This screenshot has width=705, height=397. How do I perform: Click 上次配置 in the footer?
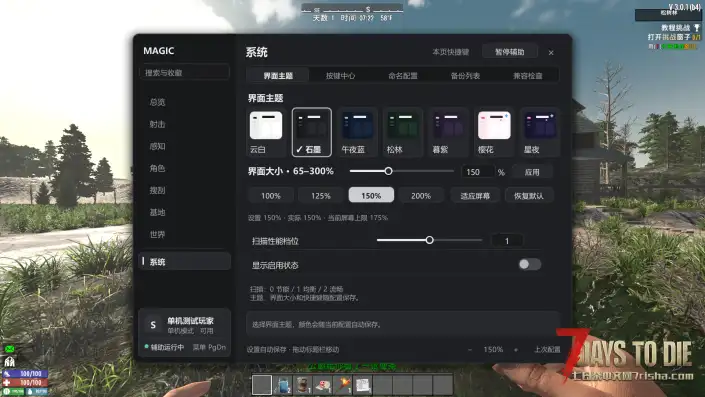click(547, 349)
